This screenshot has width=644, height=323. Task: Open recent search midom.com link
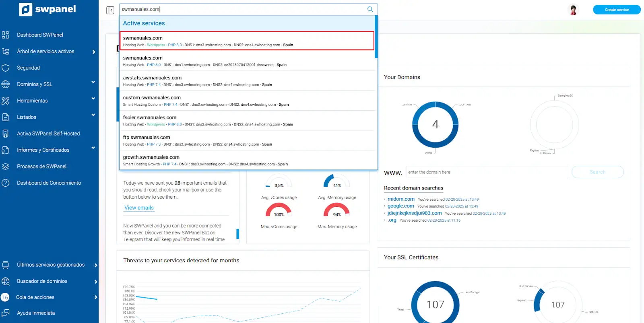401,199
